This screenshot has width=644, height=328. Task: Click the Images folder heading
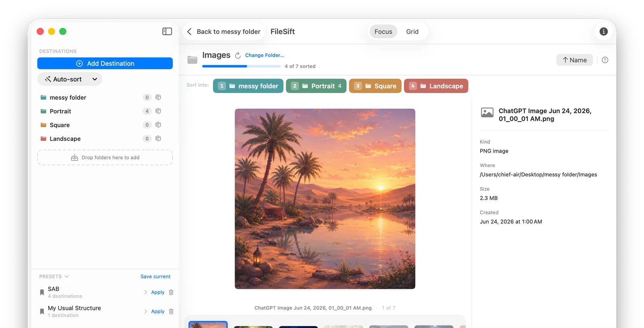216,55
